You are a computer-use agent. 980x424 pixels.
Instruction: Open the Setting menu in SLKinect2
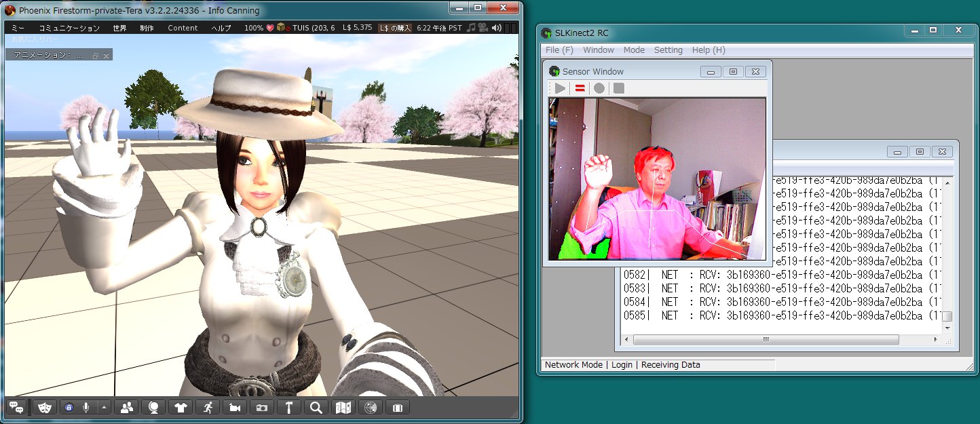(668, 50)
